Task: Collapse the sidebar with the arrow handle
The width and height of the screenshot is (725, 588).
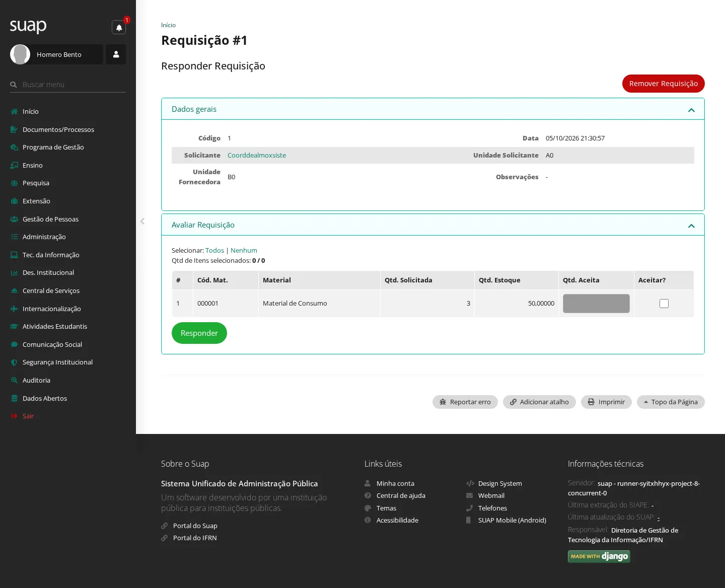Action: tap(142, 221)
